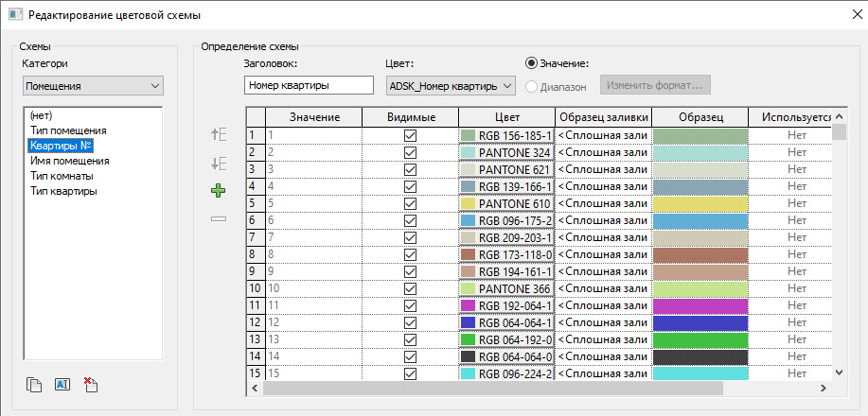The height and width of the screenshot is (416, 868).
Task: Click PANTONE 366 color button
Action: [507, 288]
